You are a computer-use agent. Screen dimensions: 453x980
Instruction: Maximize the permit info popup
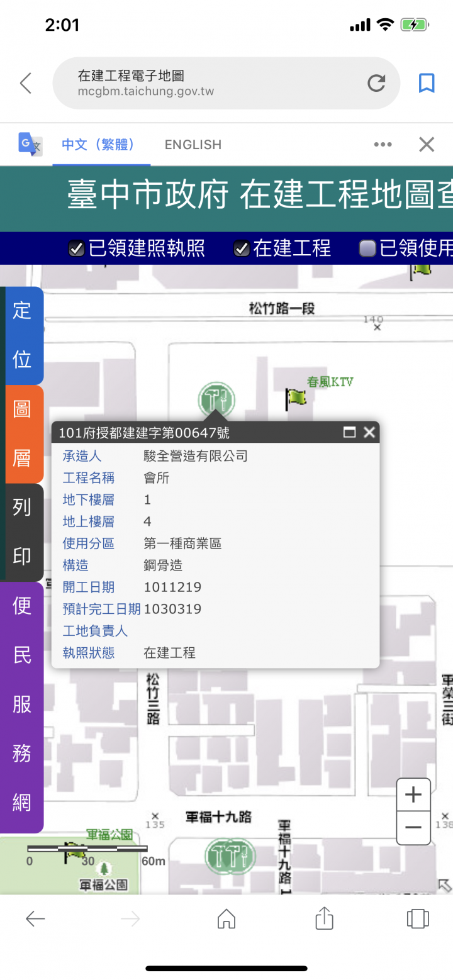[349, 432]
